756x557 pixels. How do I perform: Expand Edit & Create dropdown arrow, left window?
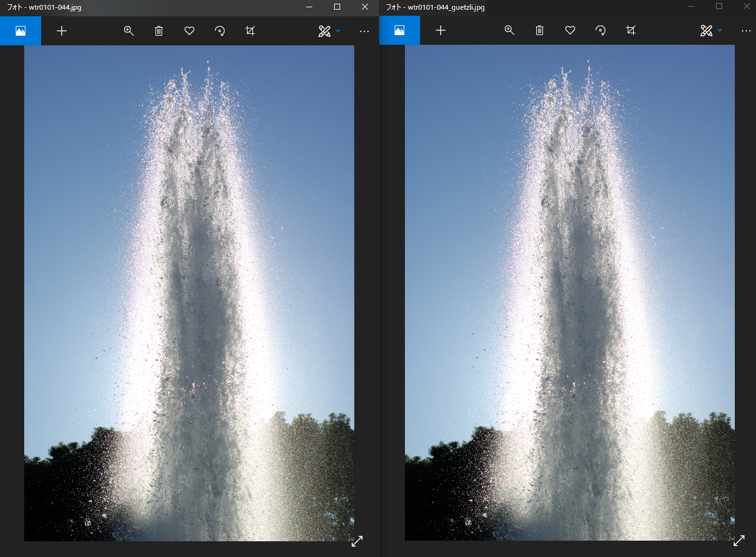[x=338, y=31]
